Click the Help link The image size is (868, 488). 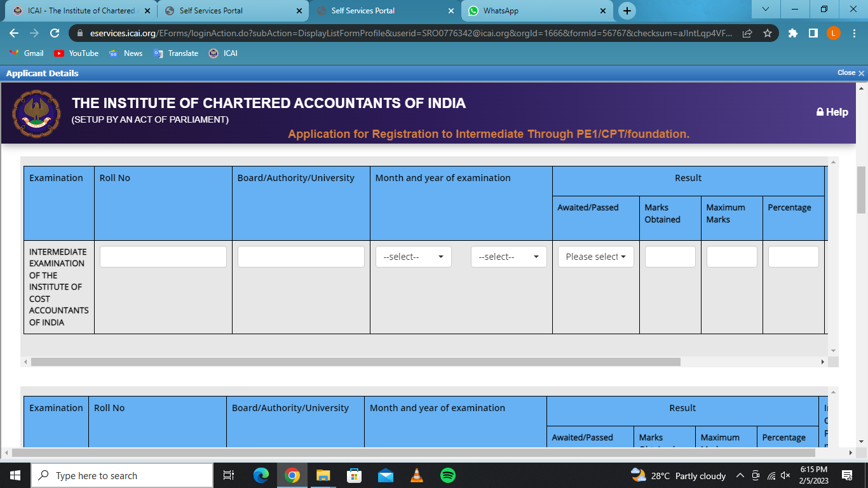click(x=832, y=112)
